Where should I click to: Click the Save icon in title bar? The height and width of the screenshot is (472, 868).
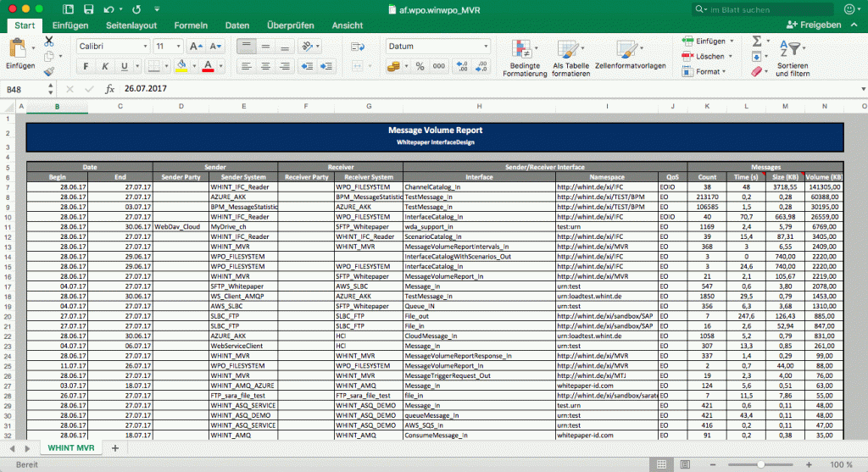click(88, 9)
